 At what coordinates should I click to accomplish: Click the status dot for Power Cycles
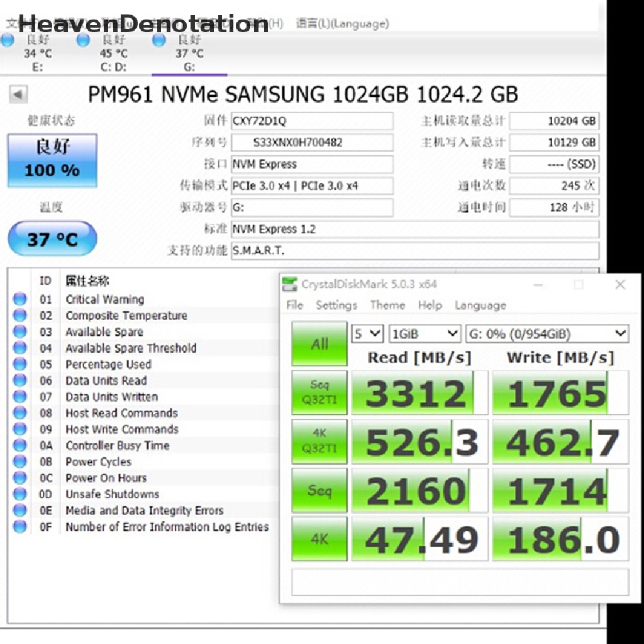click(x=19, y=461)
